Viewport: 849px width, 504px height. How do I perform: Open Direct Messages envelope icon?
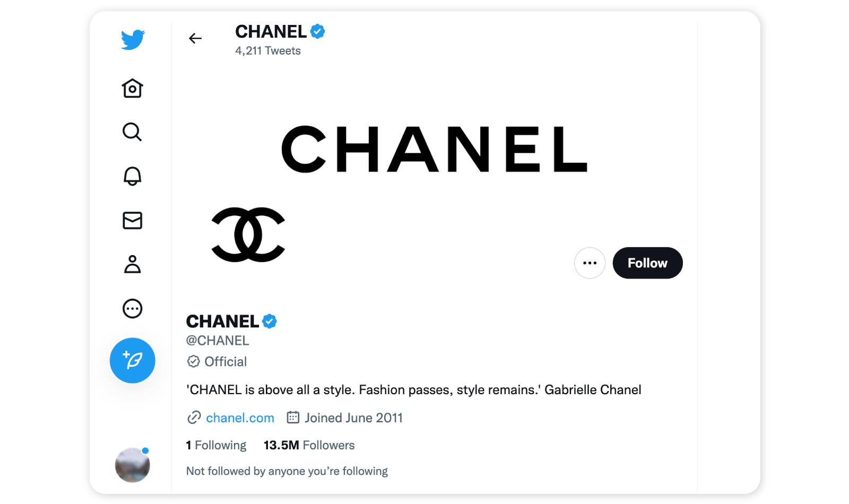pyautogui.click(x=132, y=221)
